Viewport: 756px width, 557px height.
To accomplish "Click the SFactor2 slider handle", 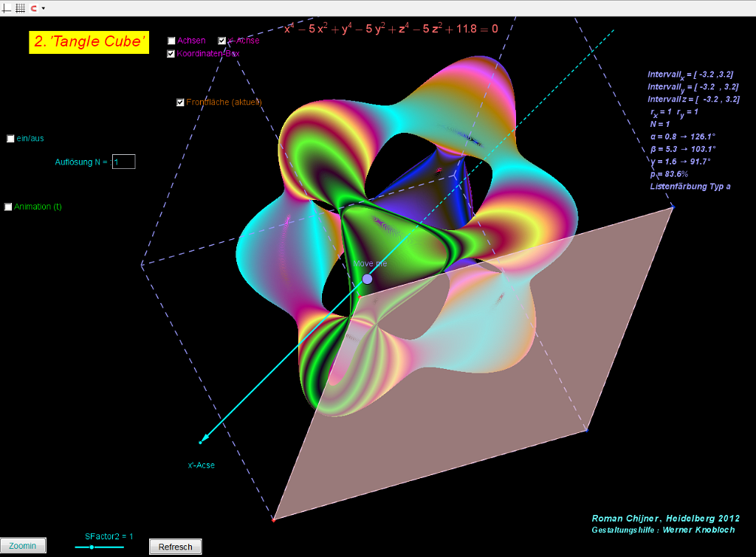I will (92, 547).
